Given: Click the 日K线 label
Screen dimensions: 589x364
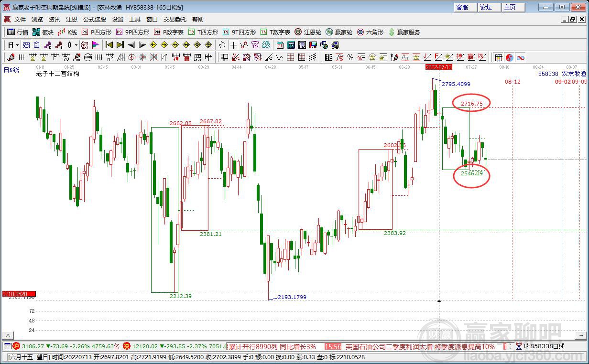Looking at the screenshot, I should pyautogui.click(x=11, y=70).
